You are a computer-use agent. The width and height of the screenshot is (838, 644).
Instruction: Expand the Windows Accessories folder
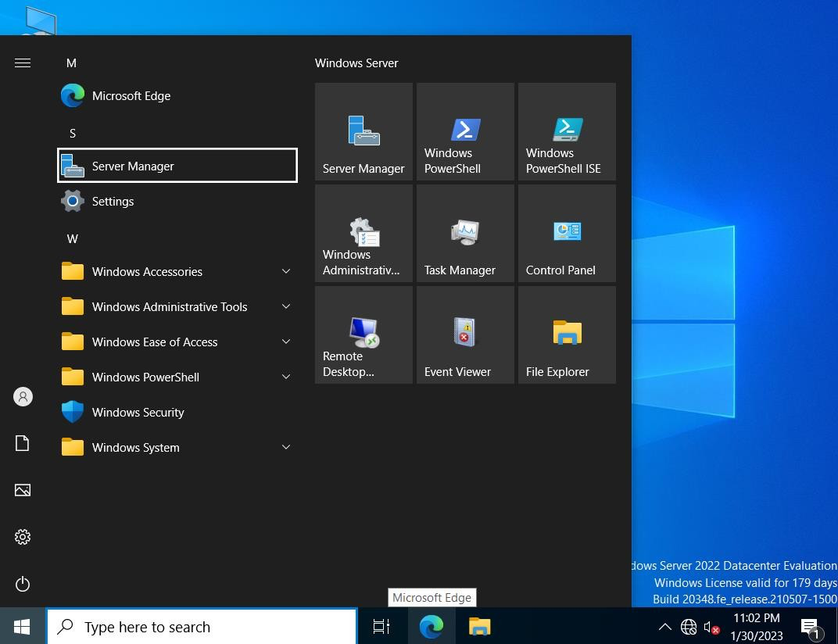pos(177,271)
